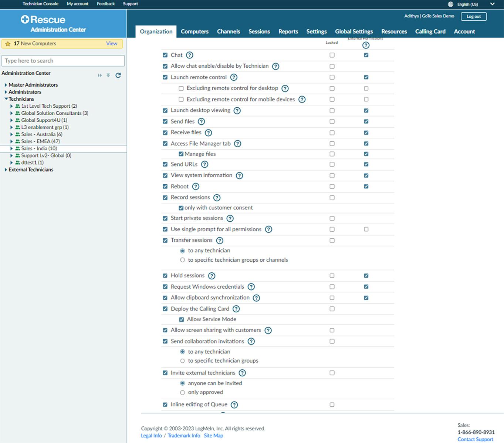
Task: Select the L3 enablement grp item
Action: [x=45, y=127]
